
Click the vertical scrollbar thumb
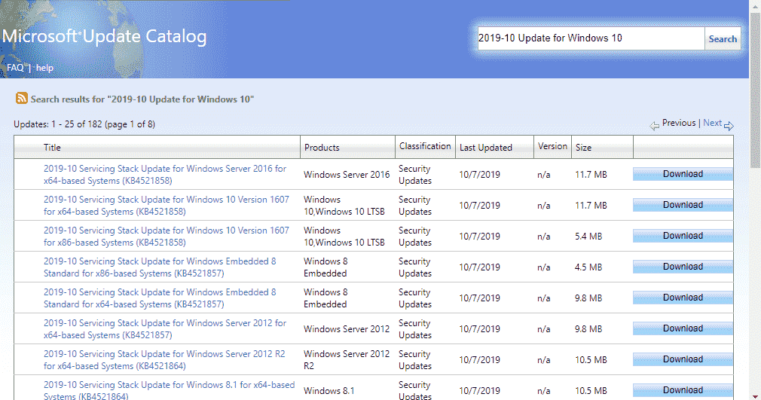755,90
